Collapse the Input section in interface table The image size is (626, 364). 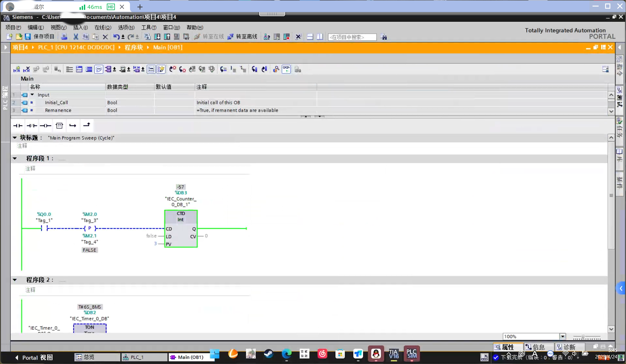point(32,95)
